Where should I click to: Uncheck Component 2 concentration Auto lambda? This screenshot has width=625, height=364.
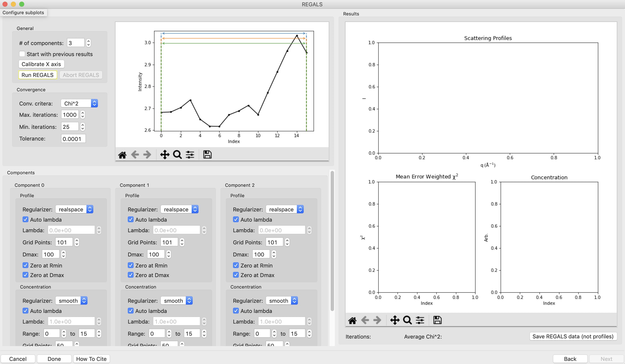236,311
